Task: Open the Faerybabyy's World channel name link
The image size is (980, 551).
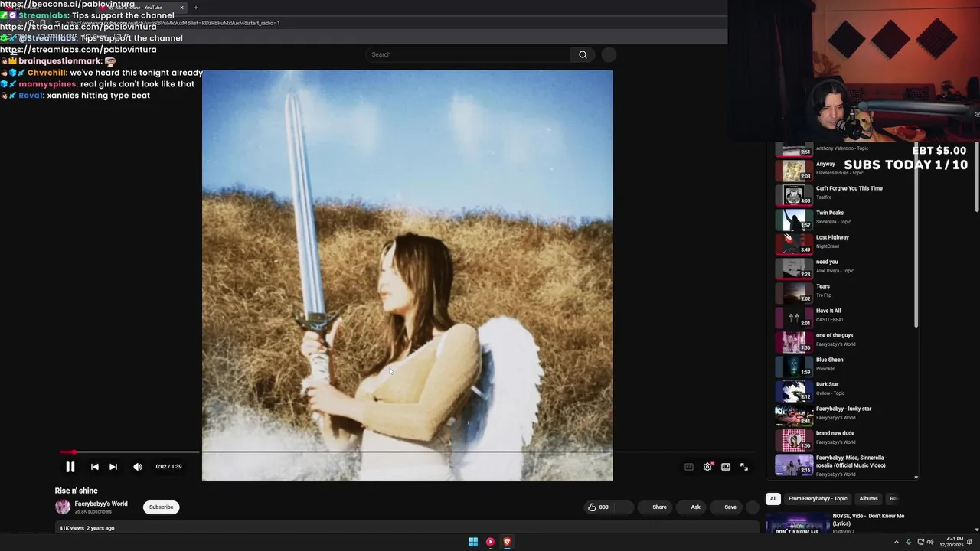Action: [x=101, y=504]
